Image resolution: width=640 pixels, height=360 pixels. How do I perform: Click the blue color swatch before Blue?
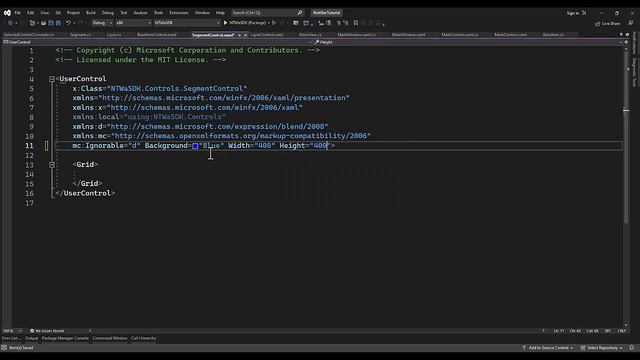195,146
